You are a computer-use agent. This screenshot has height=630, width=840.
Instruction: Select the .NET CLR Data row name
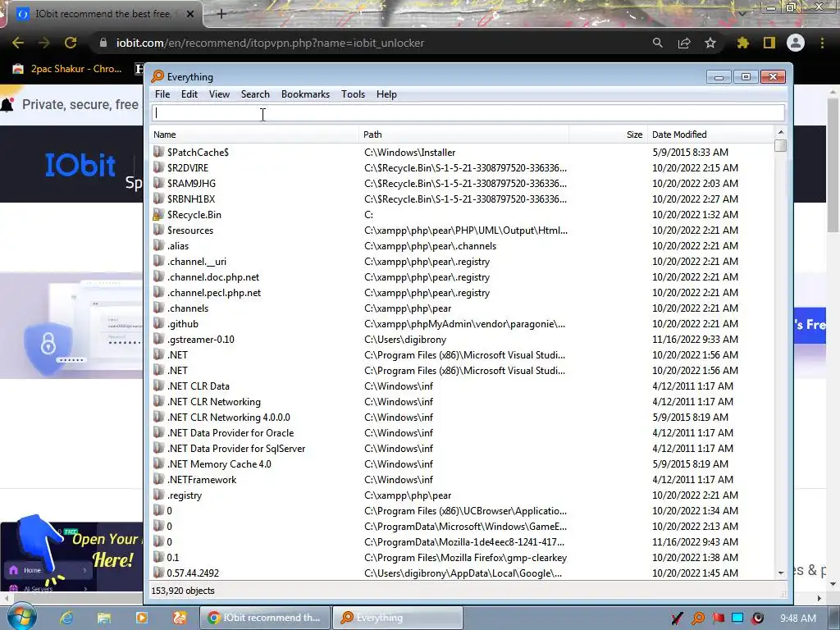point(199,386)
